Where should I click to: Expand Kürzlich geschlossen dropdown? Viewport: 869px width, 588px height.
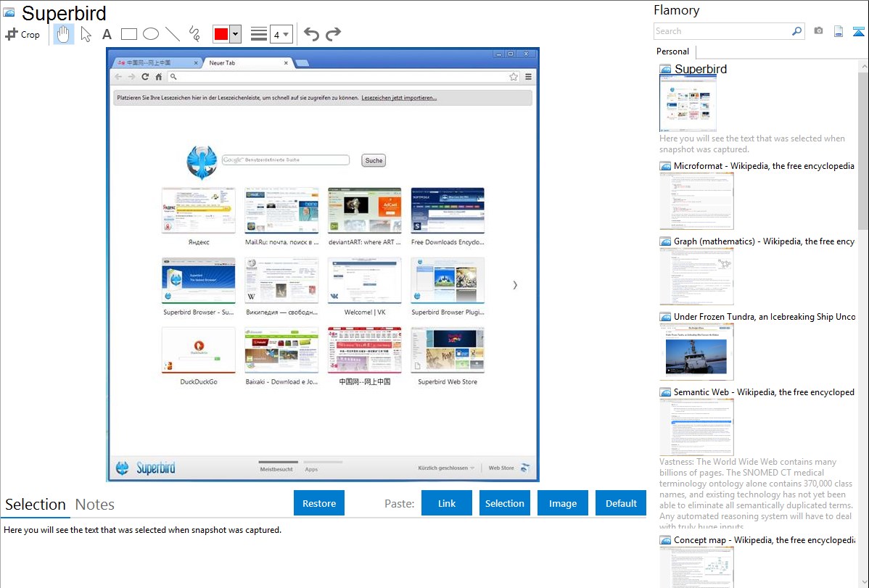446,468
